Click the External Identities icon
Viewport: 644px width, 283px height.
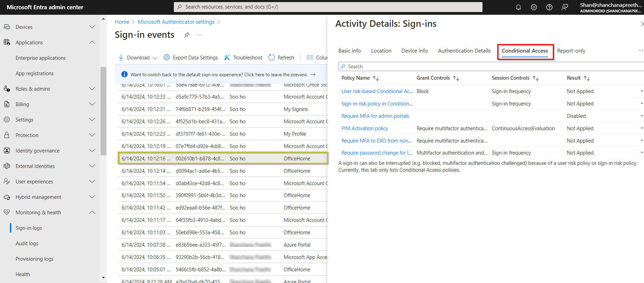click(x=7, y=166)
